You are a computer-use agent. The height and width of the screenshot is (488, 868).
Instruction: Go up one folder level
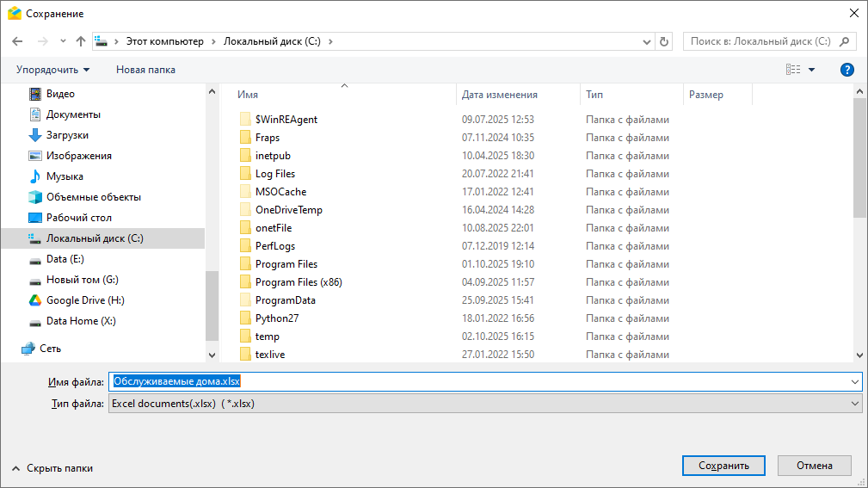[81, 41]
